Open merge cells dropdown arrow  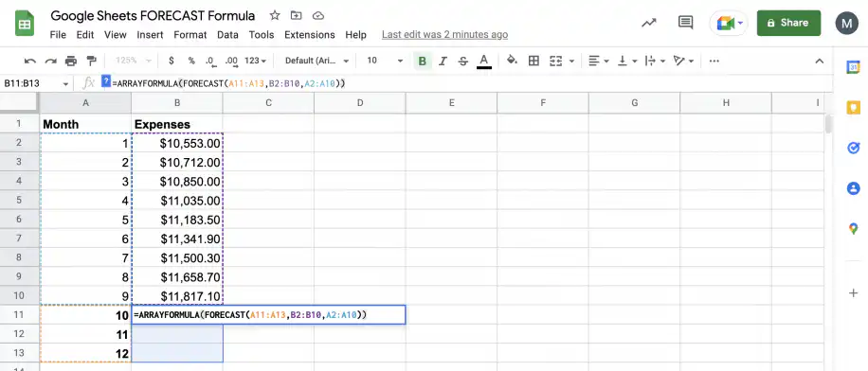click(571, 61)
